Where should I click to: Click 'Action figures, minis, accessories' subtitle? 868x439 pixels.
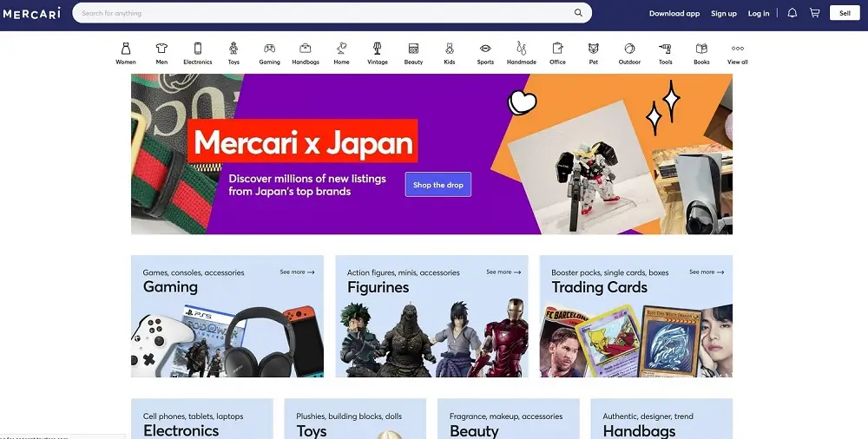(403, 272)
